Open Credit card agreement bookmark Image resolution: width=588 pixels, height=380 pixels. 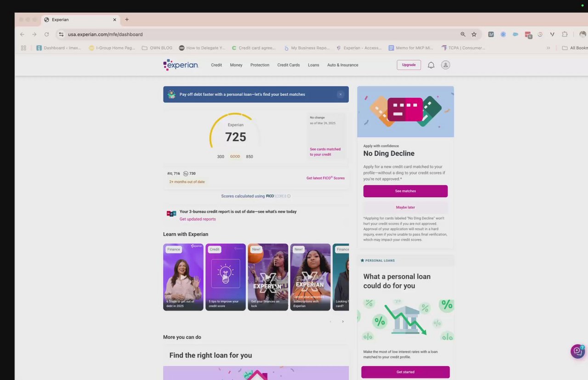click(x=254, y=48)
